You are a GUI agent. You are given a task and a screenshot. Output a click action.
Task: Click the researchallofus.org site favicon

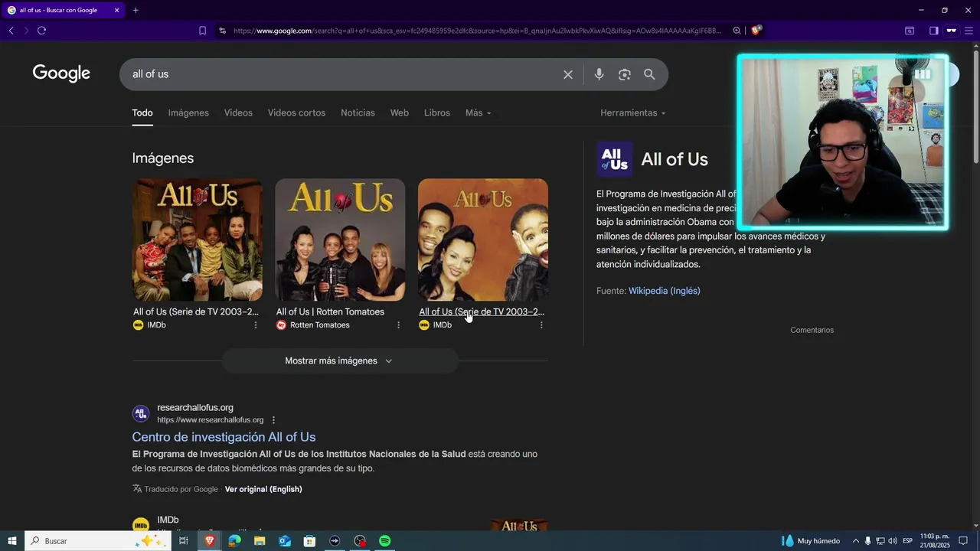[141, 414]
